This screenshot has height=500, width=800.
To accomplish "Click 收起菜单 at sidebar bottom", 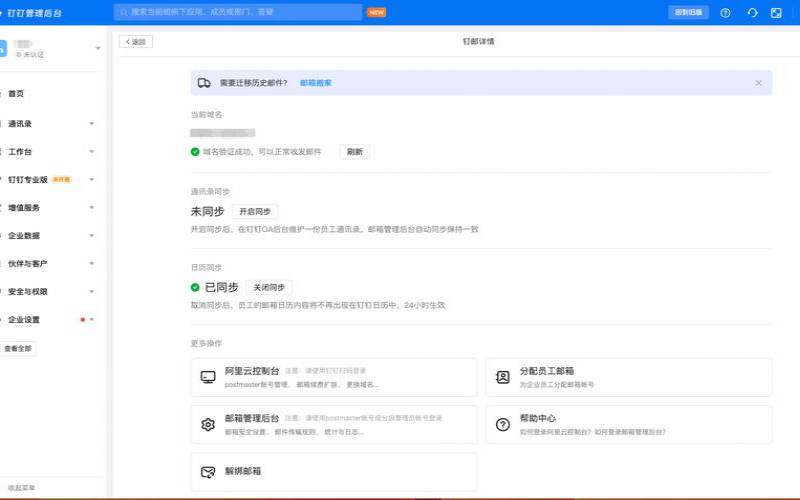I will [21, 488].
